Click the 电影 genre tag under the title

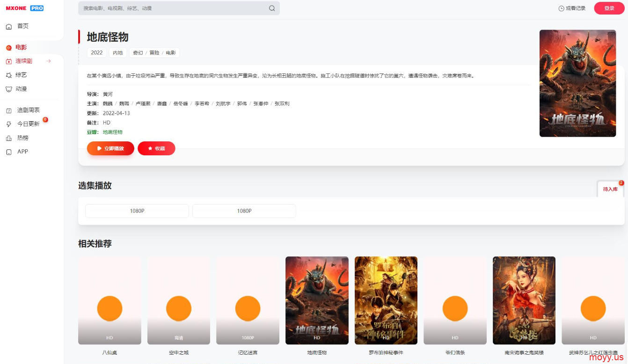click(171, 53)
